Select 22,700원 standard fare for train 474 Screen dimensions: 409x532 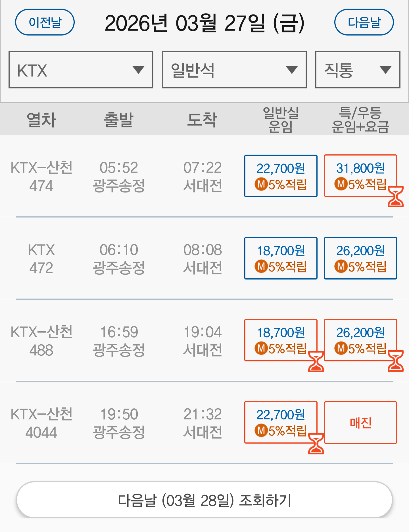[281, 176]
